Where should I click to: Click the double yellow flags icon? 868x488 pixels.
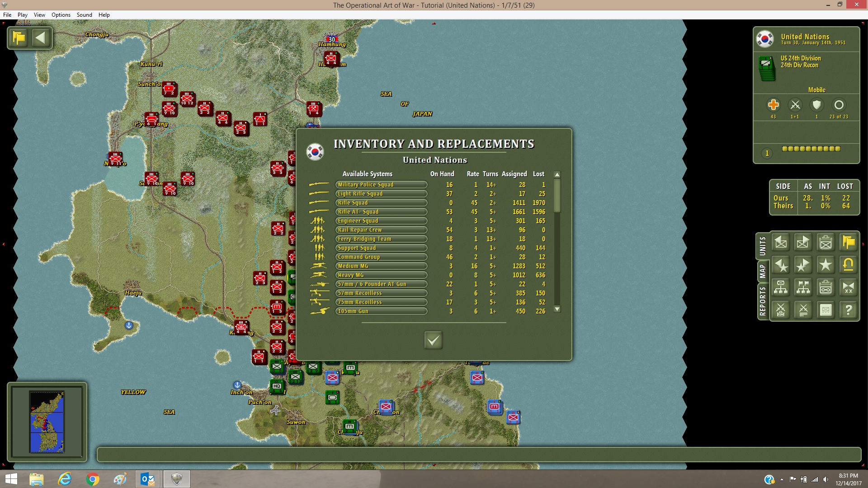(x=849, y=243)
